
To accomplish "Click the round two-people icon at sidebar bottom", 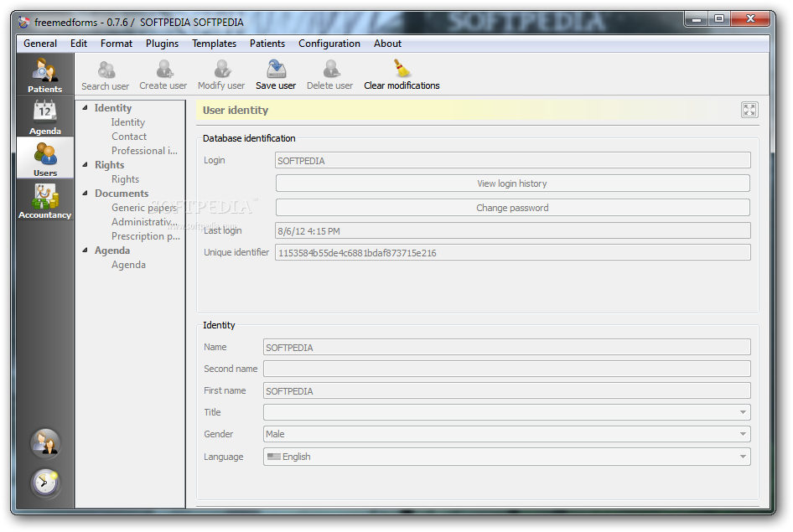I will point(45,443).
